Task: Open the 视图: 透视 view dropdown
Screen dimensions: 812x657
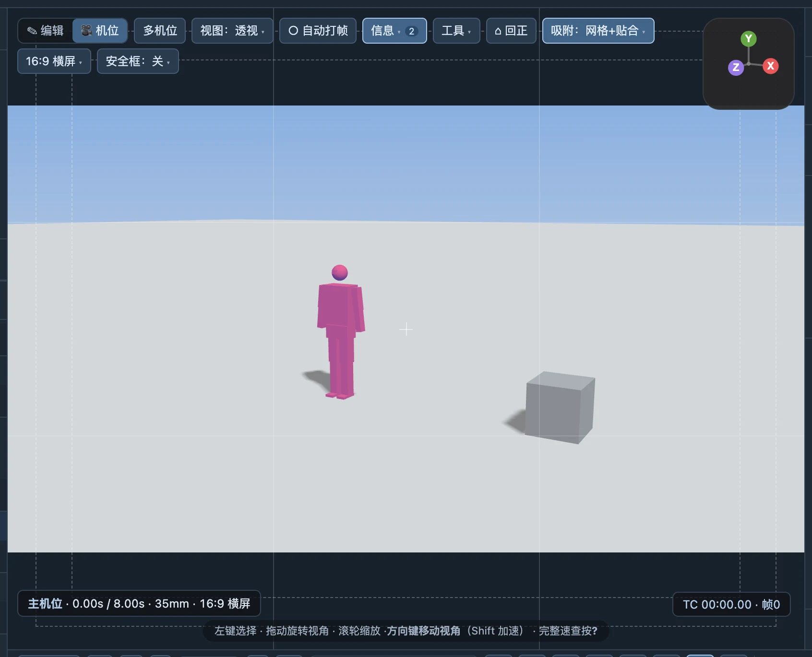Action: tap(232, 31)
